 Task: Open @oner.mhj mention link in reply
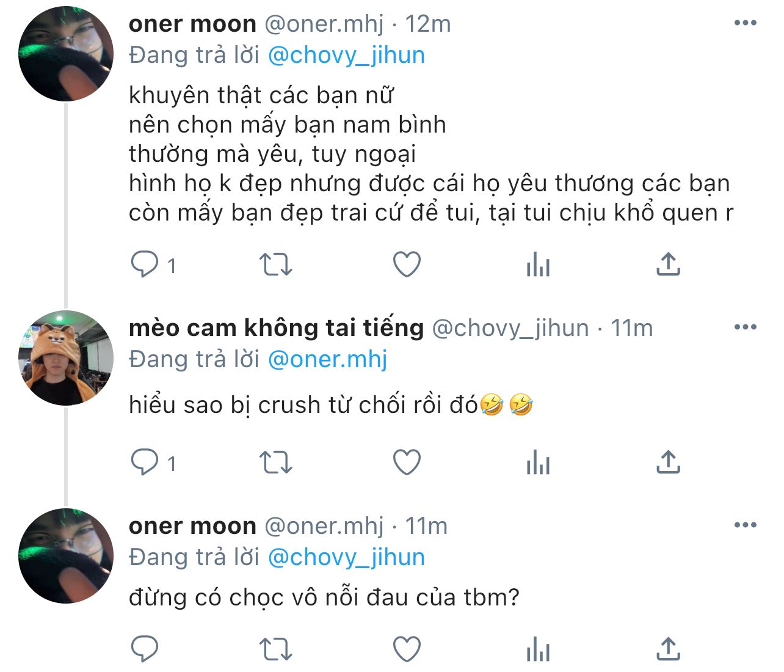click(327, 359)
